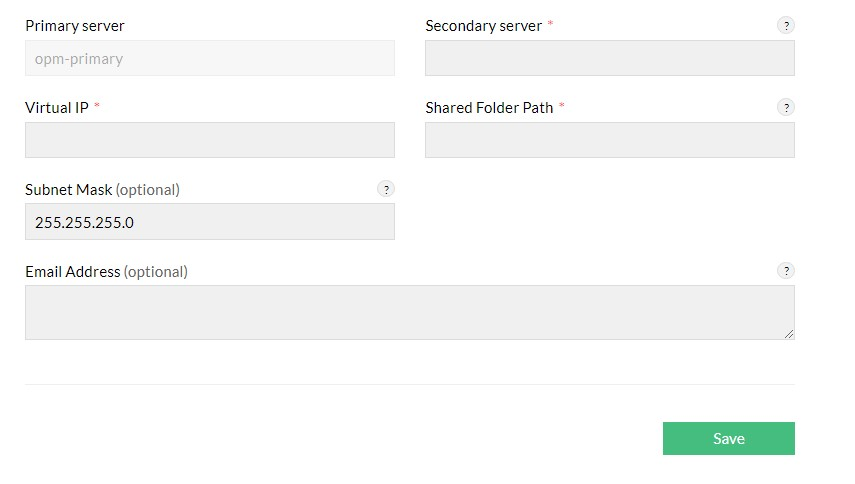
Task: Open the Shared Folder Path help tooltip icon
Action: pos(786,108)
